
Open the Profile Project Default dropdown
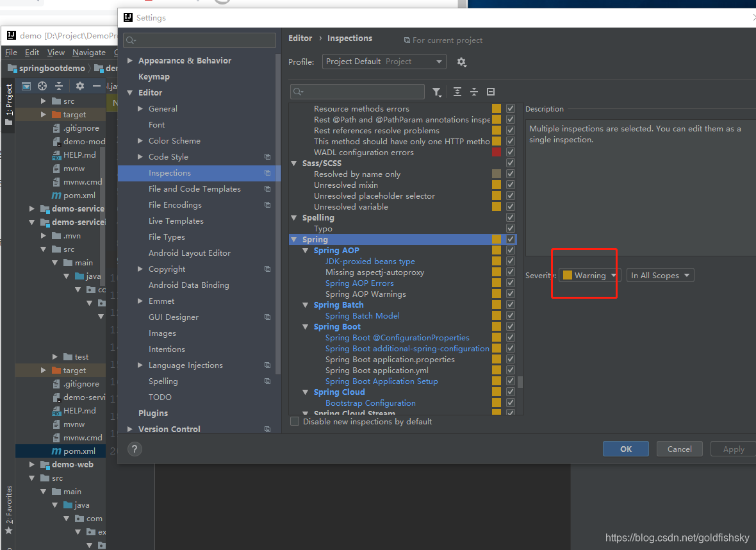tap(384, 62)
